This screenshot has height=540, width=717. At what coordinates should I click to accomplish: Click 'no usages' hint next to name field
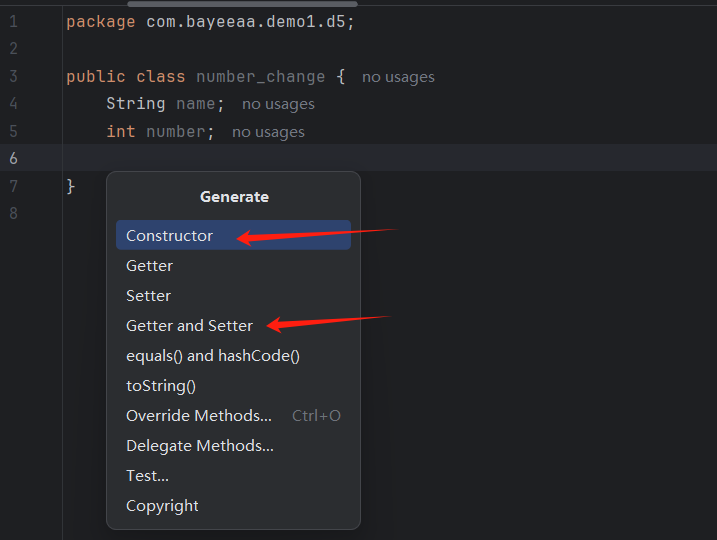(278, 104)
